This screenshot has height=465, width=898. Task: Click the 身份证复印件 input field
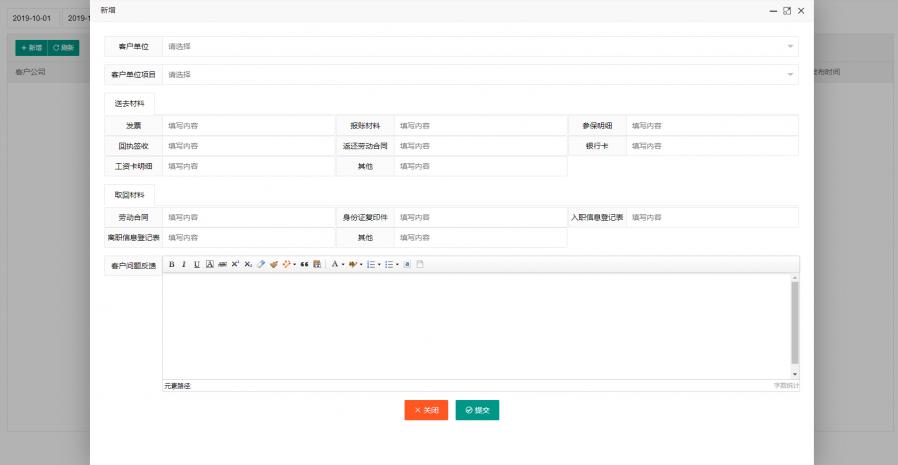(480, 217)
